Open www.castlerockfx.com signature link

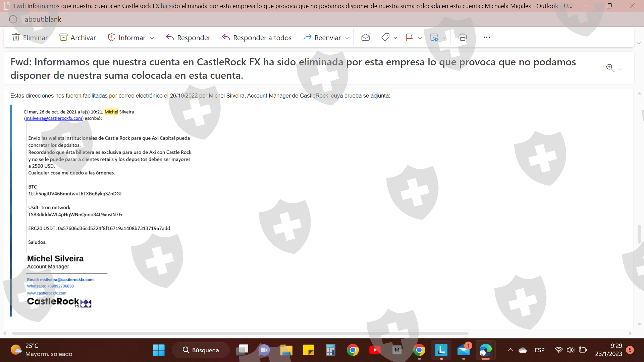click(47, 293)
